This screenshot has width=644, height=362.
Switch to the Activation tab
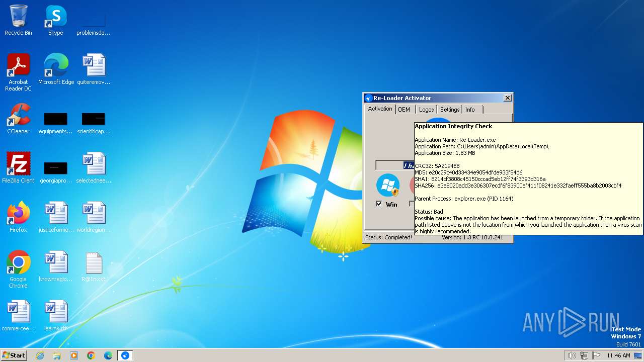point(380,109)
